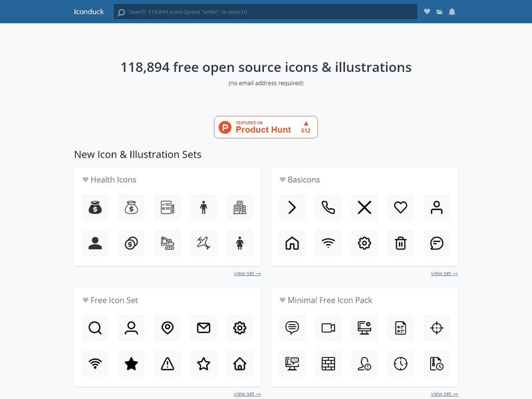Select the Basicons wifi icon
This screenshot has height=399, width=532.
coord(328,243)
